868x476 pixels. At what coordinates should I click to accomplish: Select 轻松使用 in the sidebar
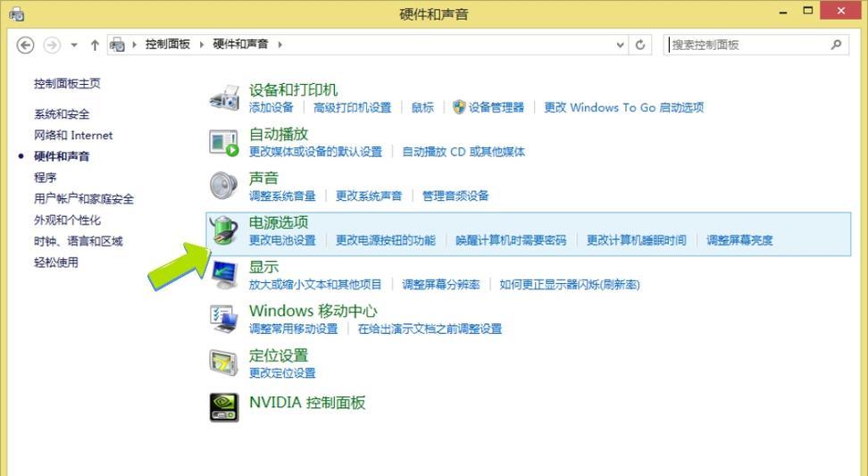[x=56, y=263]
